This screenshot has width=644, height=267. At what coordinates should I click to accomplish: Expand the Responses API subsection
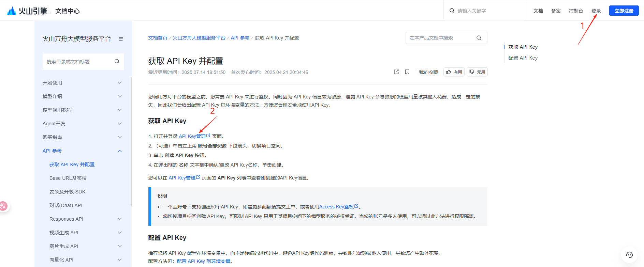tap(120, 219)
